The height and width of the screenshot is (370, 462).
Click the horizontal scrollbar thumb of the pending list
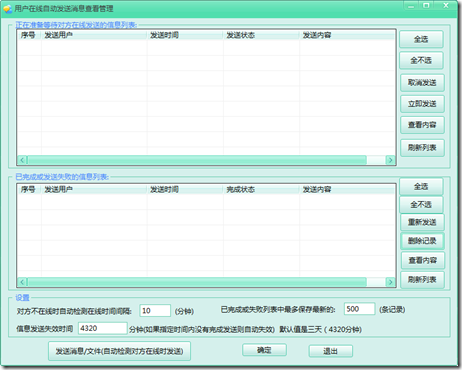coord(197,160)
